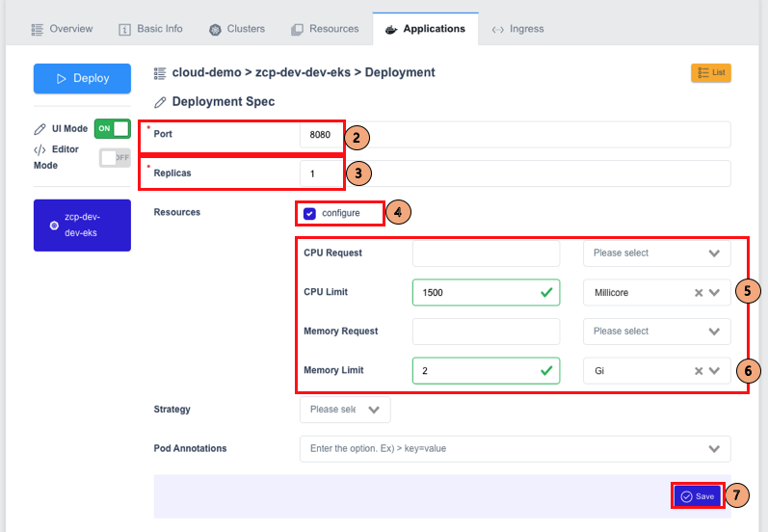This screenshot has height=532, width=768.
Task: Click the code brackets icon for Editor Mode
Action: (x=40, y=149)
